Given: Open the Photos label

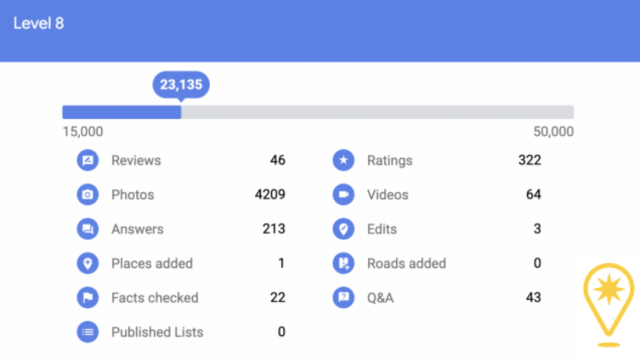Looking at the screenshot, I should click(133, 195).
